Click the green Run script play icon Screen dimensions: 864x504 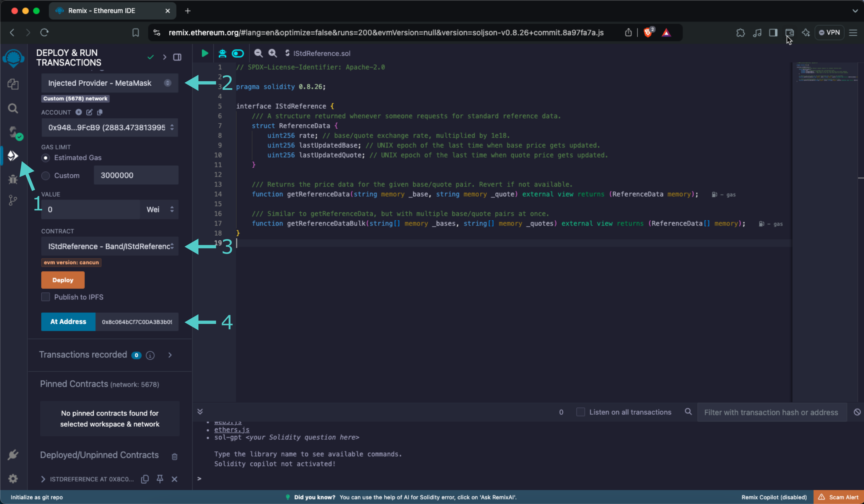(x=205, y=53)
